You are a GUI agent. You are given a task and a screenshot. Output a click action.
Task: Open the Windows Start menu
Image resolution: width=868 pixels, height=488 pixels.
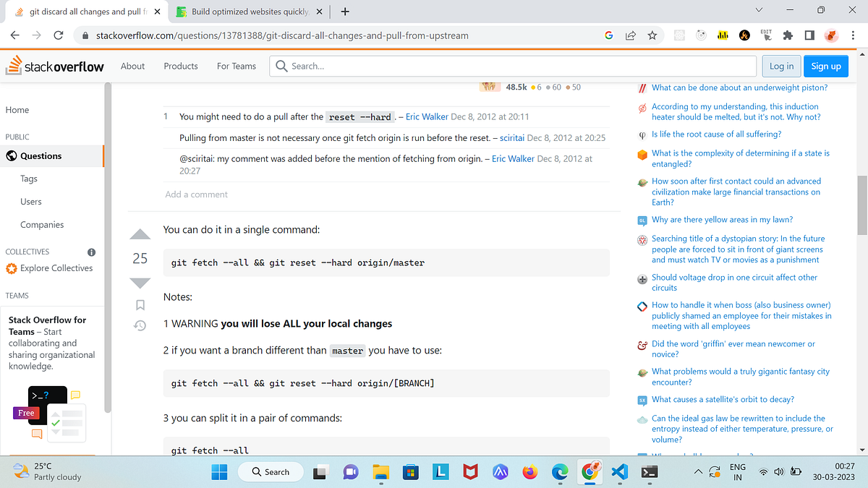click(220, 471)
